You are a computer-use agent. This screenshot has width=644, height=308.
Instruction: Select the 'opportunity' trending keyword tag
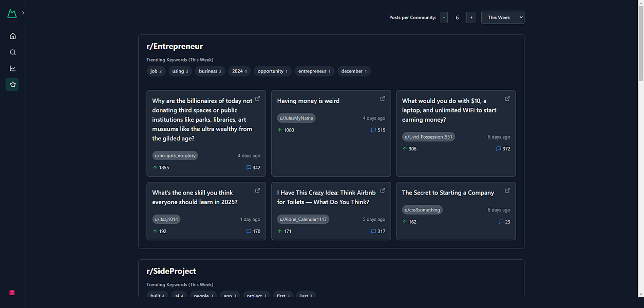pyautogui.click(x=272, y=71)
